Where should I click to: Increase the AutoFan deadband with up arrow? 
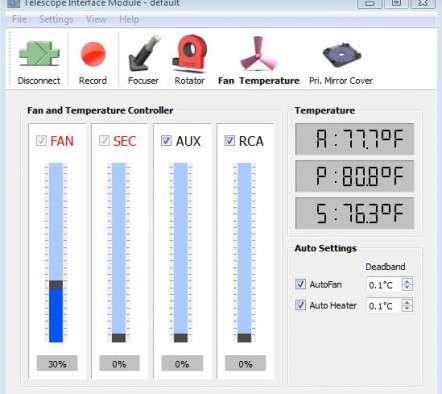click(407, 282)
